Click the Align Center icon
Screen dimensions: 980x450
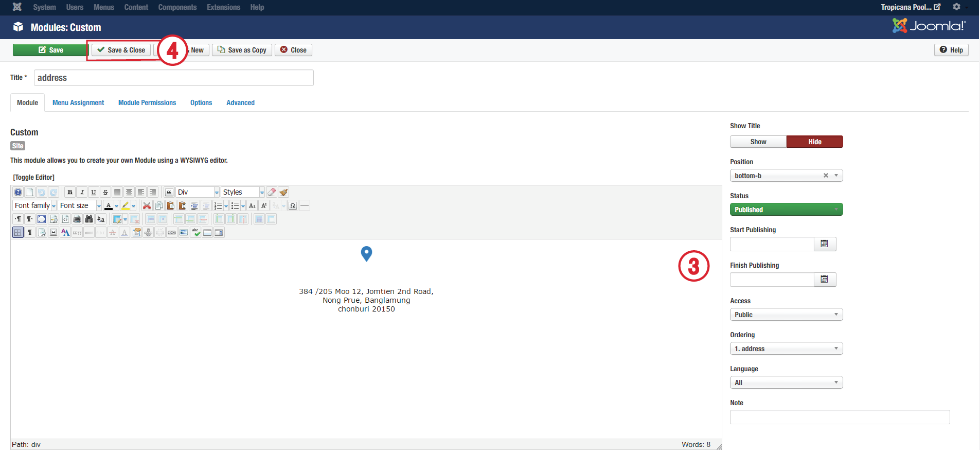[129, 192]
